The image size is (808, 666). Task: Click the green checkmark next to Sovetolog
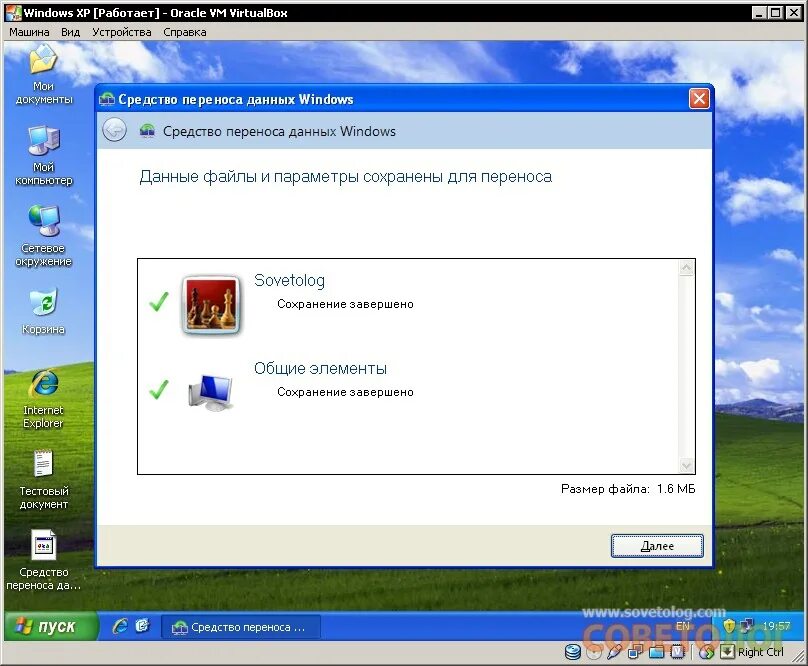point(159,302)
